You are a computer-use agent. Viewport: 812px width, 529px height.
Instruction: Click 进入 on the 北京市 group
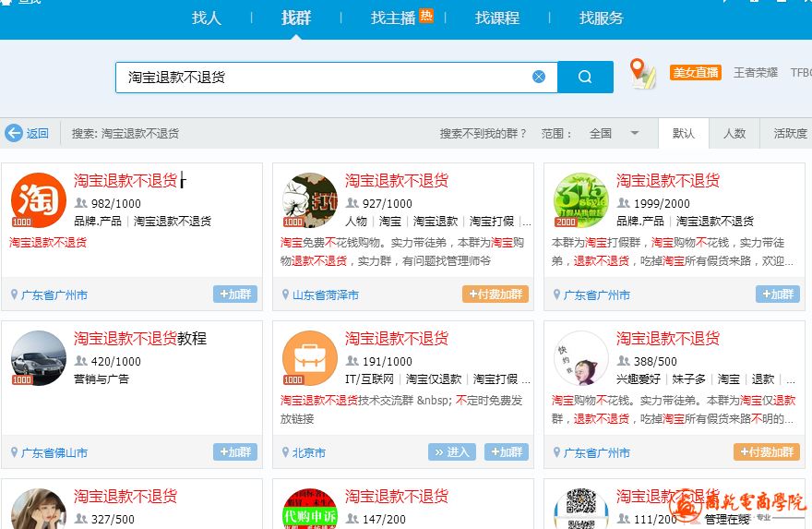452,452
